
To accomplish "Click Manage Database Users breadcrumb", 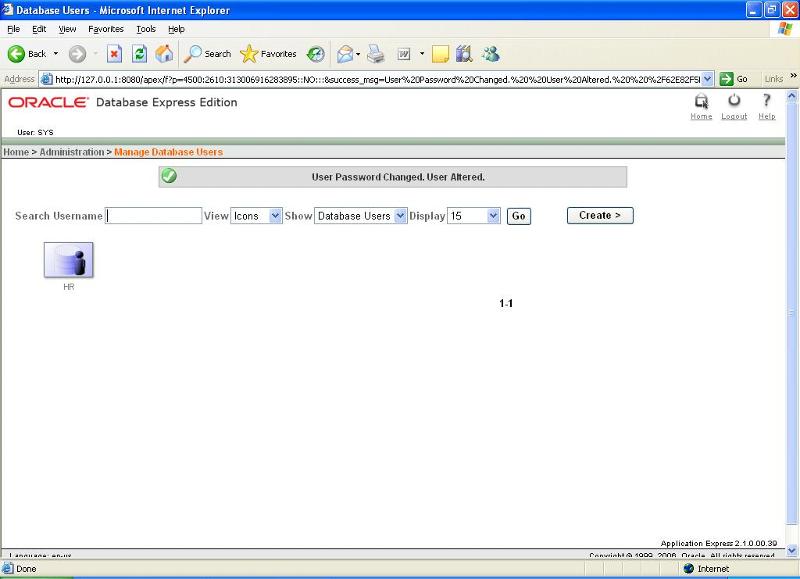I will [168, 152].
